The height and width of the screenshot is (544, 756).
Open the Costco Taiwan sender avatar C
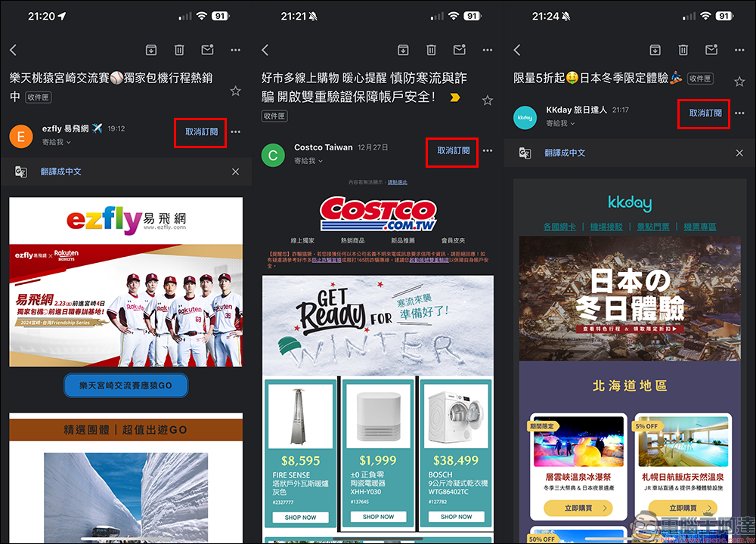[273, 155]
